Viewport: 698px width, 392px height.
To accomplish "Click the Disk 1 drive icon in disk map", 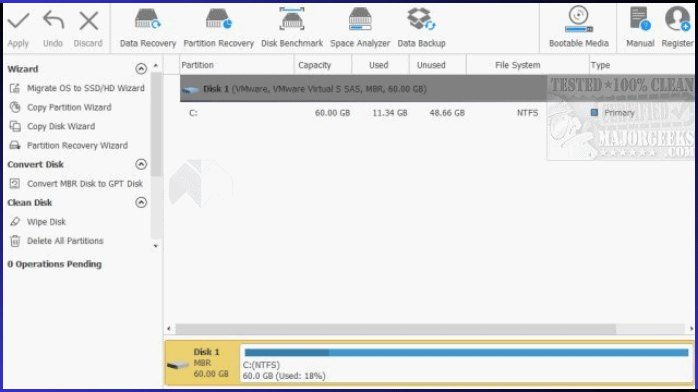I will click(178, 365).
